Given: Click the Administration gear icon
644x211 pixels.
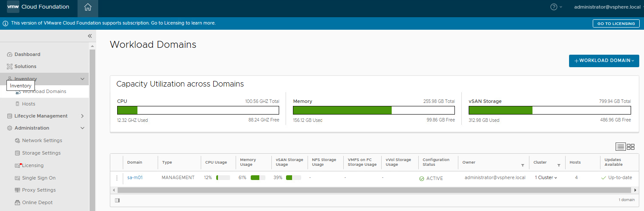Looking at the screenshot, I should tap(9, 128).
